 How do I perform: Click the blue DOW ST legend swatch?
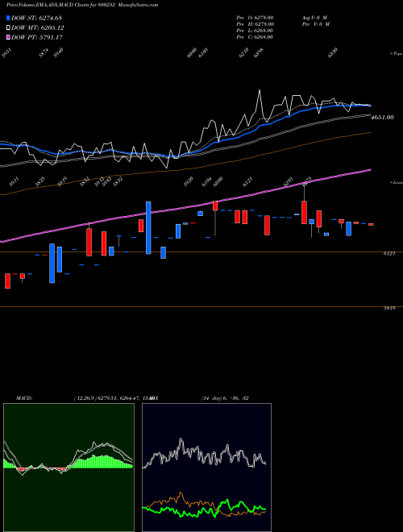[8, 19]
